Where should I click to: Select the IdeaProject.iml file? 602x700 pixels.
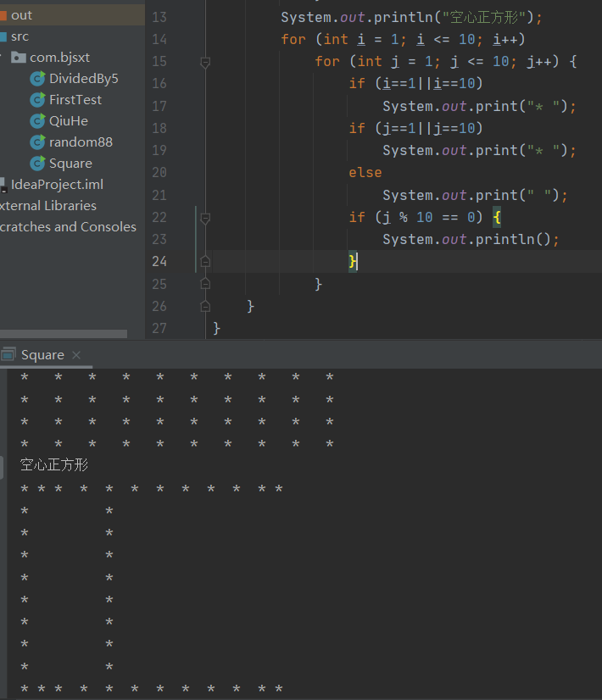[x=57, y=185]
